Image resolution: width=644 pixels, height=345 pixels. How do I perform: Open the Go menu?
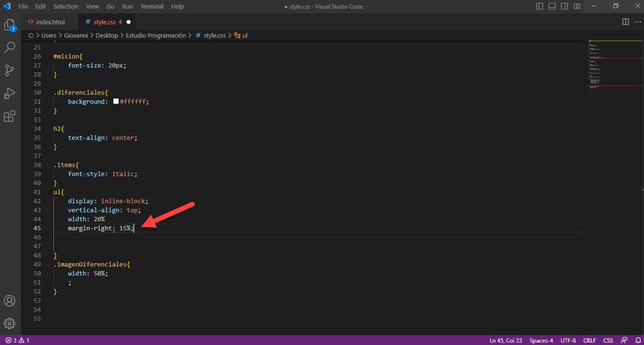click(111, 6)
